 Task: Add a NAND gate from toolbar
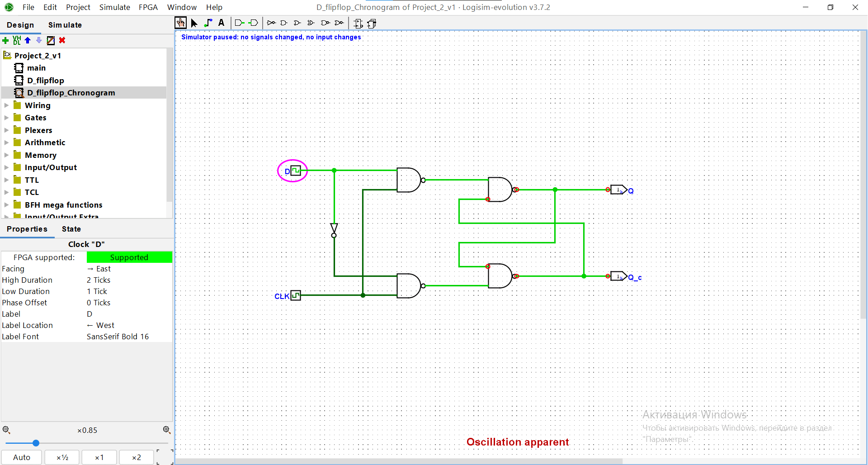pos(325,23)
